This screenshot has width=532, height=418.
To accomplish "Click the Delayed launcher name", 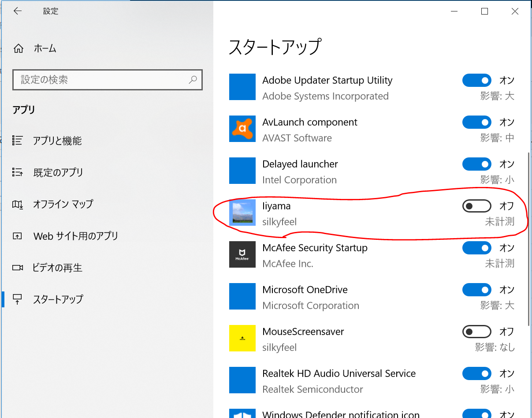I will coord(300,164).
